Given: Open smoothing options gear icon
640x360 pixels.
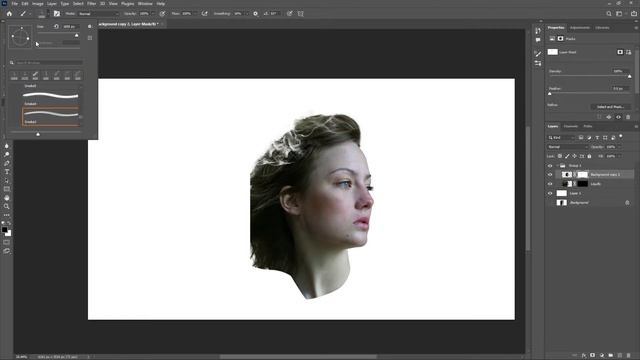Looking at the screenshot, I should (256, 13).
